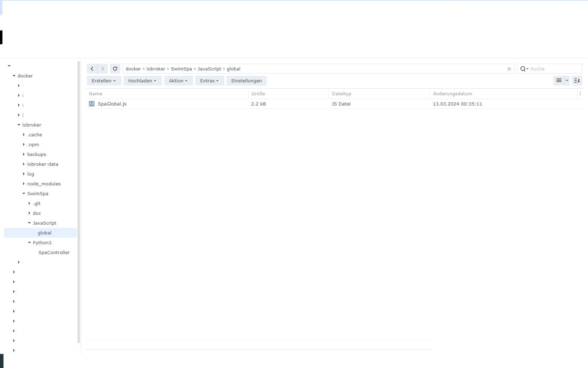Select the SpaGlobal.js file icon
Image resolution: width=588 pixels, height=368 pixels.
pos(92,104)
